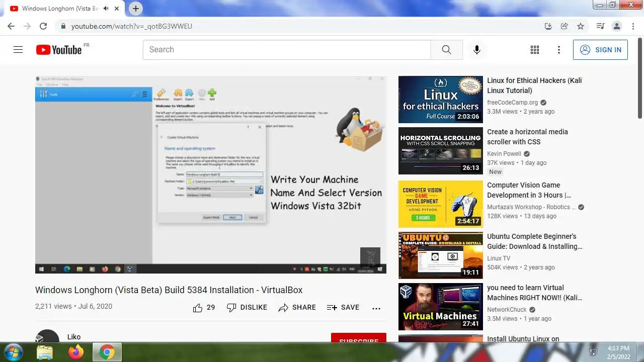Click the browser forward arrow
Screen dimensions: 644x362
coord(27,26)
